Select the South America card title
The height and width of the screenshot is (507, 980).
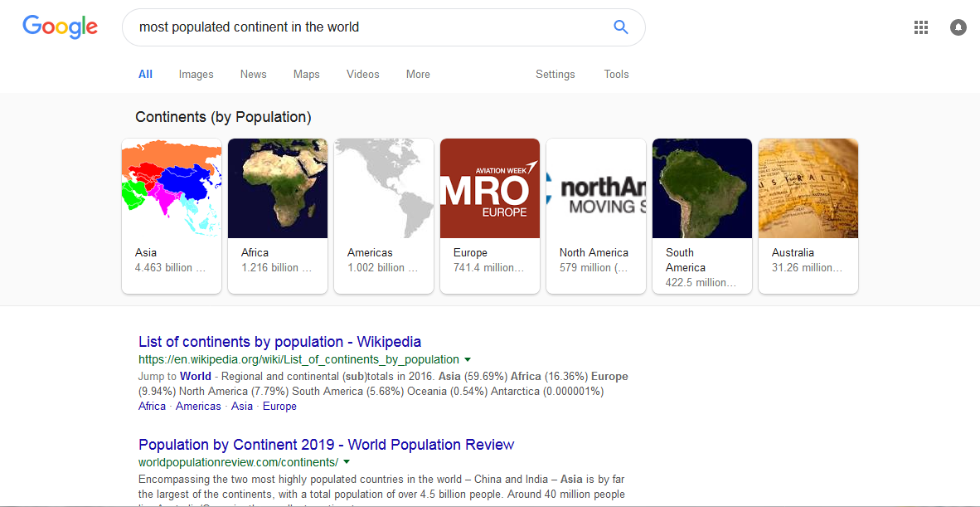point(686,260)
